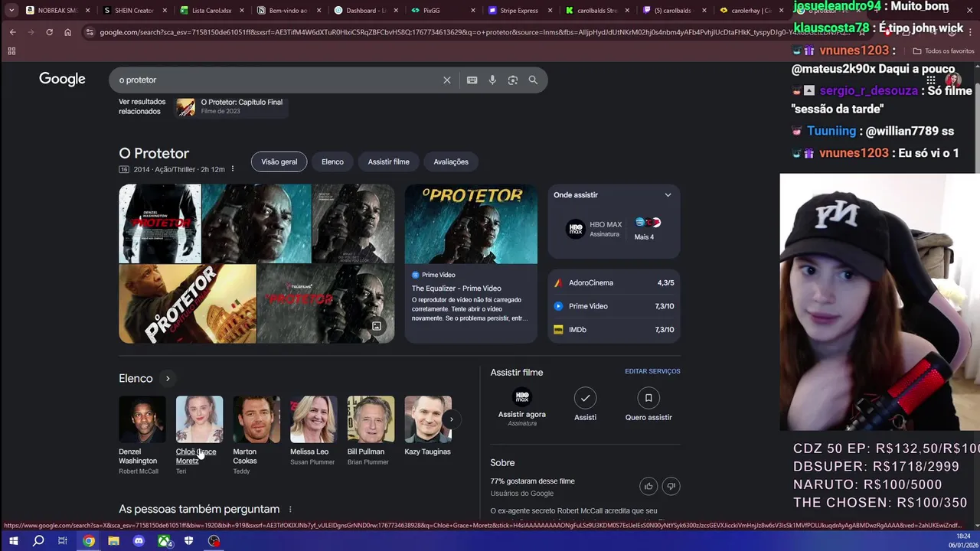Open options beside As pessoas também perguntam
The height and width of the screenshot is (551, 980).
pyautogui.click(x=290, y=509)
